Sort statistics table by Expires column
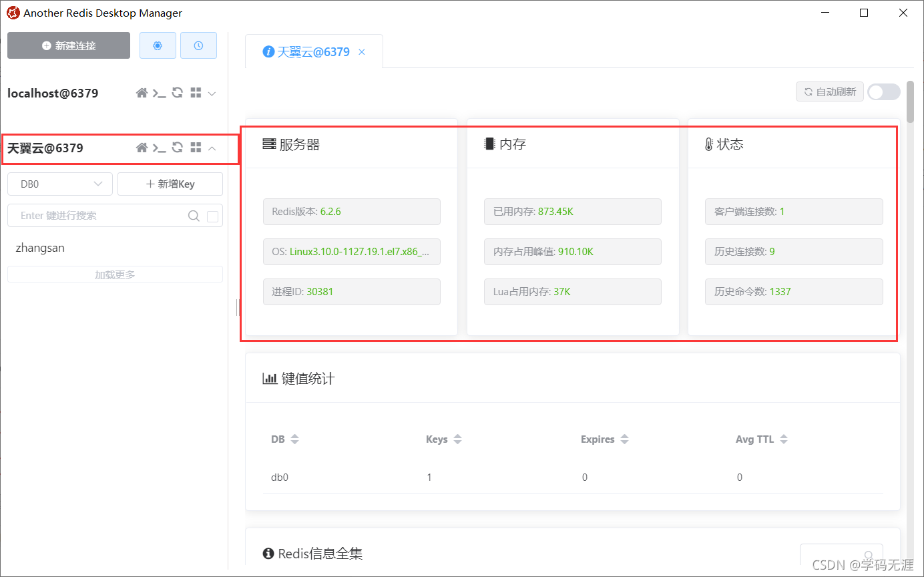 click(606, 439)
